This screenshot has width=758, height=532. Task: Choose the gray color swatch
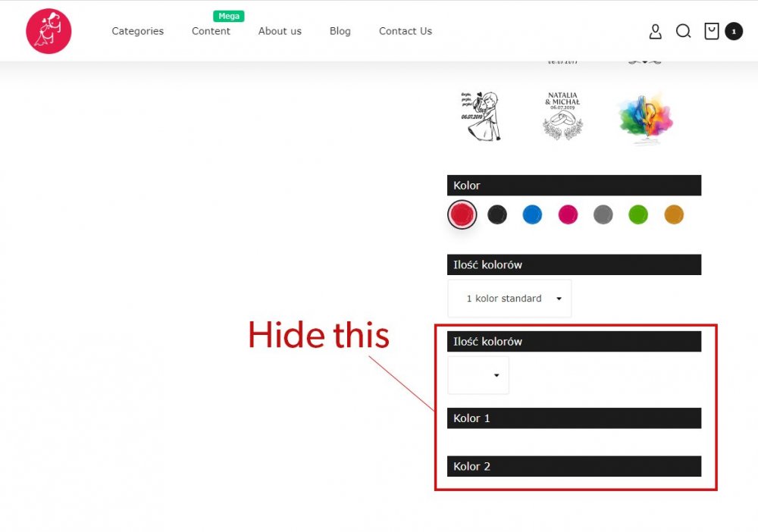[x=603, y=214]
